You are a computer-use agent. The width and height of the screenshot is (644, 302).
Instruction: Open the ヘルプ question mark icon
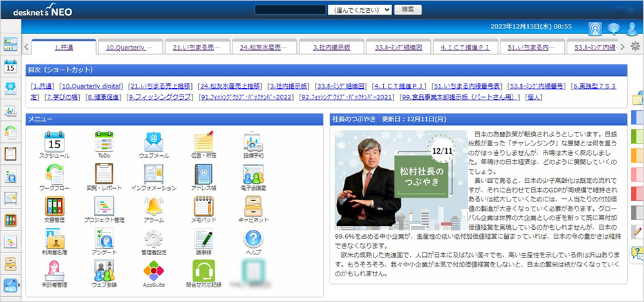(253, 241)
